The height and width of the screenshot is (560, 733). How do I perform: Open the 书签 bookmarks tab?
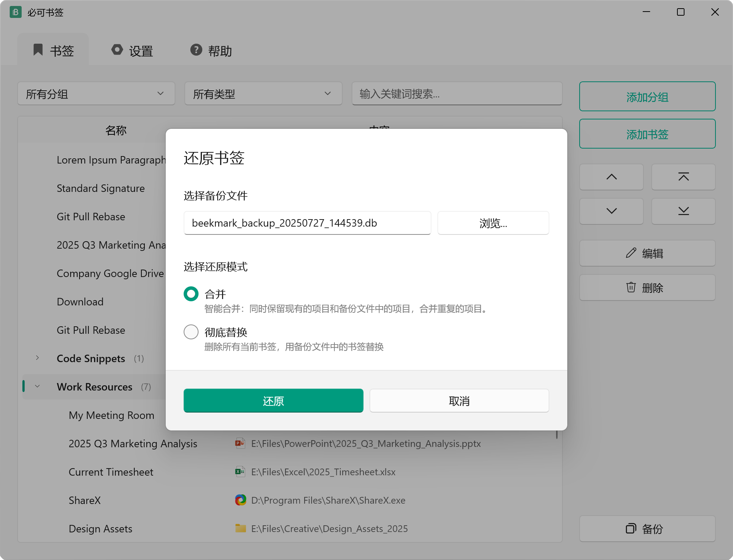coord(53,50)
